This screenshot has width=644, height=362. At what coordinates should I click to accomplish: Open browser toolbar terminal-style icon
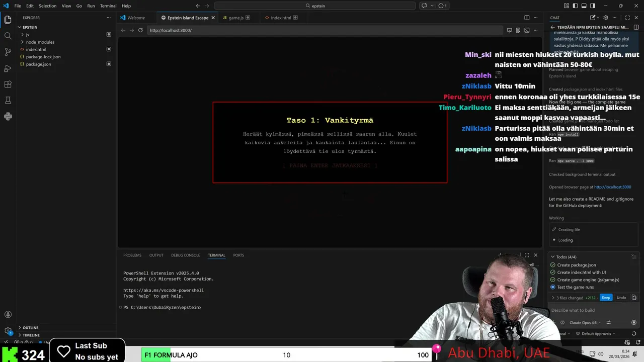click(527, 30)
